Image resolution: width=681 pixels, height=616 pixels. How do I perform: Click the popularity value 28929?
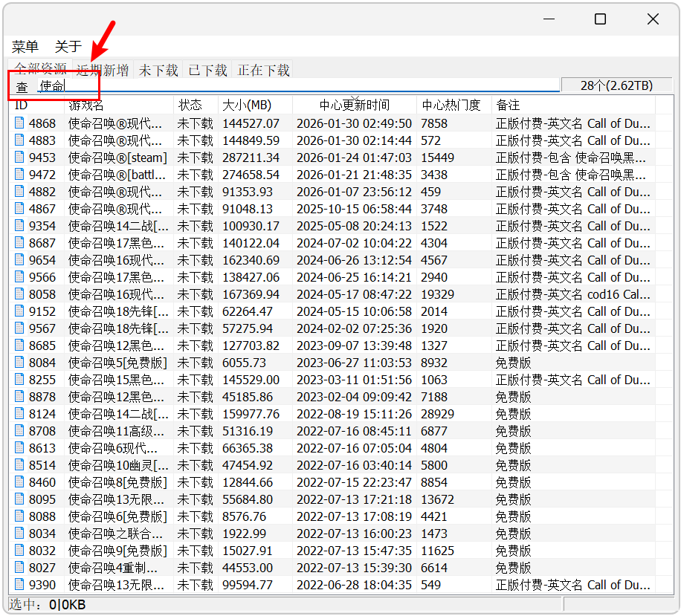pos(437,414)
